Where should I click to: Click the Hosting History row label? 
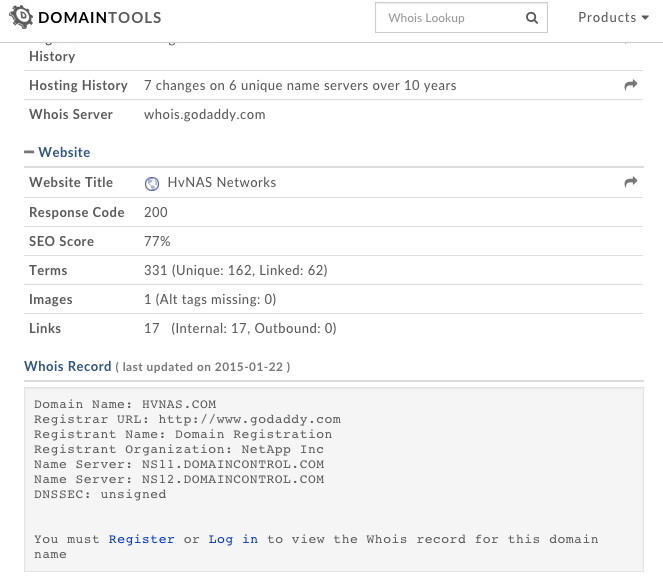(x=78, y=86)
